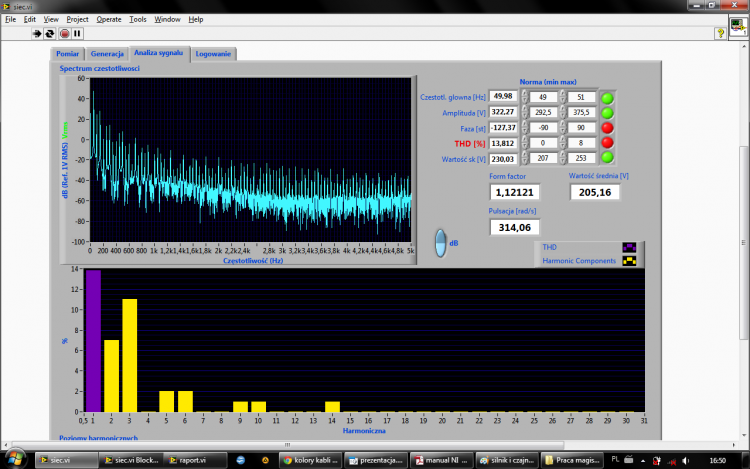Adjust stepper beside Faza max value 90

(x=563, y=128)
